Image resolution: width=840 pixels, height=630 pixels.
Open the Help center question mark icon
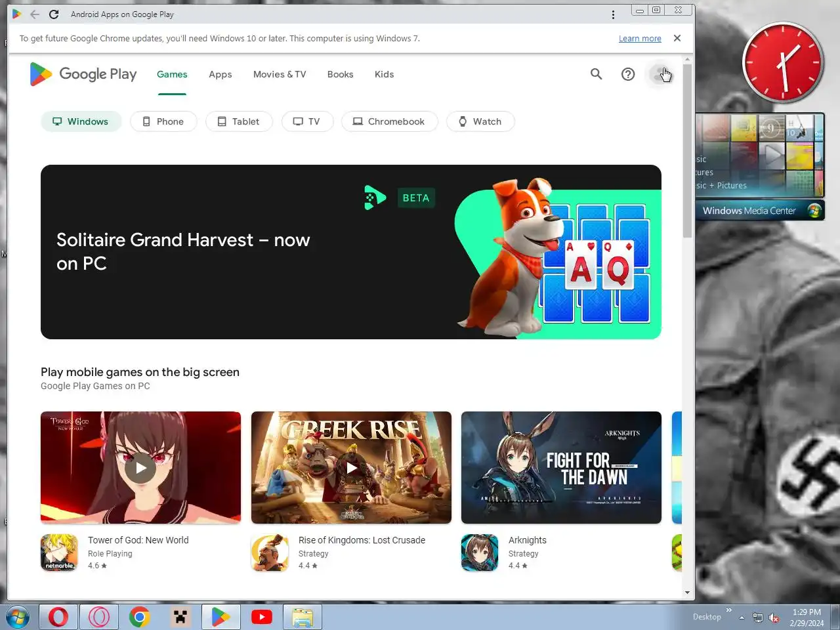[628, 74]
